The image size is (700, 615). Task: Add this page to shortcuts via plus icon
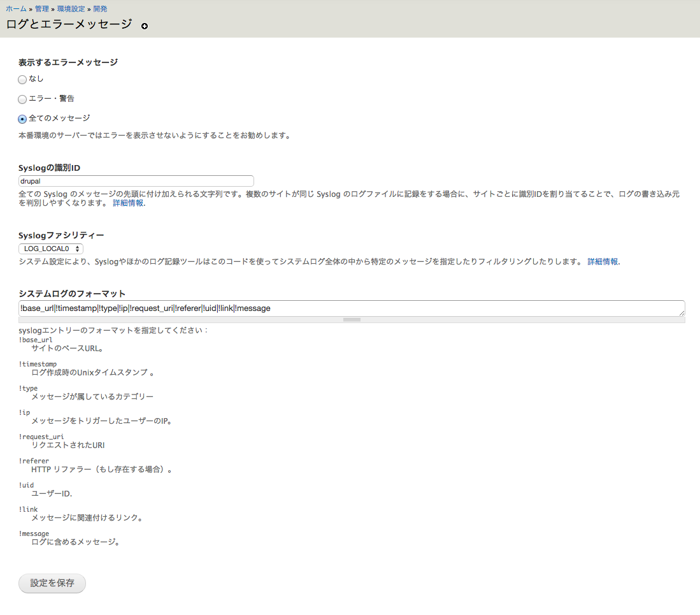click(x=145, y=26)
